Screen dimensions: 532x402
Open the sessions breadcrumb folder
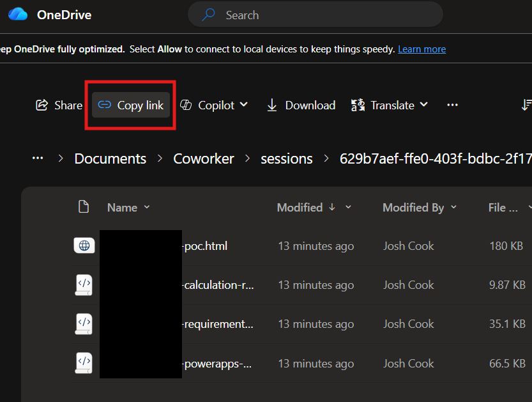pyautogui.click(x=287, y=158)
